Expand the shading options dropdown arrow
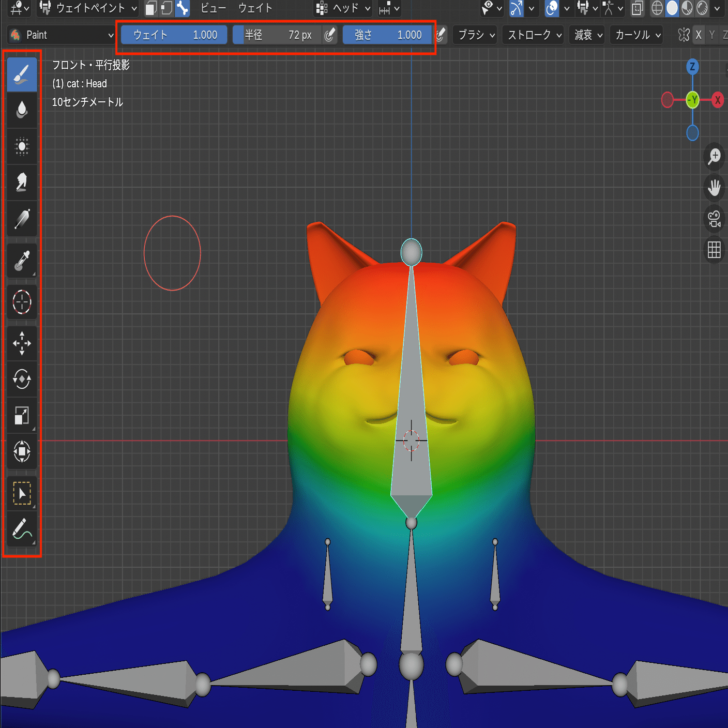Image resolution: width=728 pixels, height=728 pixels. 717,8
